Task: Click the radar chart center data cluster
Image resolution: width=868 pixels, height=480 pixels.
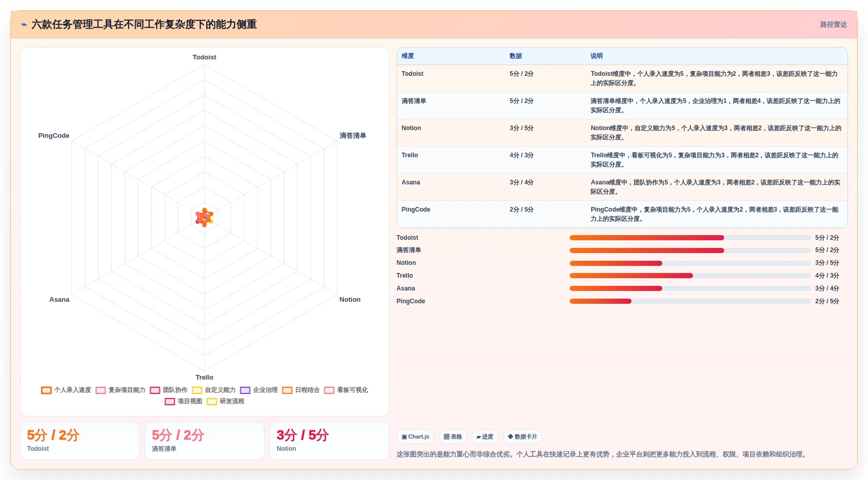Action: [x=204, y=218]
